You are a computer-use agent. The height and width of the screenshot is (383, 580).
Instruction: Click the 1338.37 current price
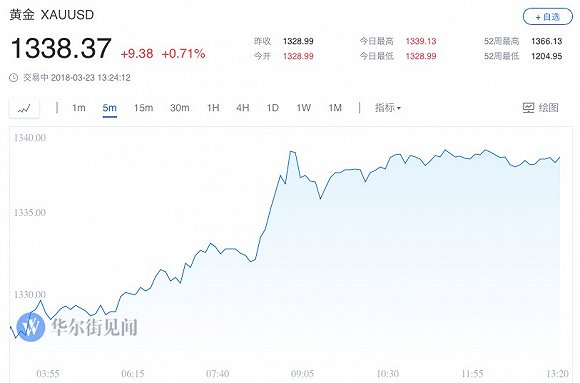coord(61,48)
